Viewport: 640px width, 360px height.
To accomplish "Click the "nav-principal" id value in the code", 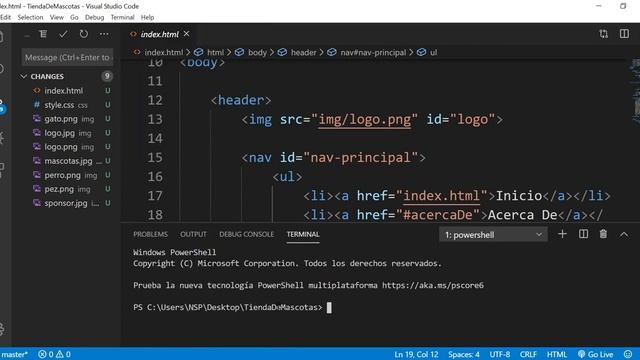I will [x=361, y=158].
